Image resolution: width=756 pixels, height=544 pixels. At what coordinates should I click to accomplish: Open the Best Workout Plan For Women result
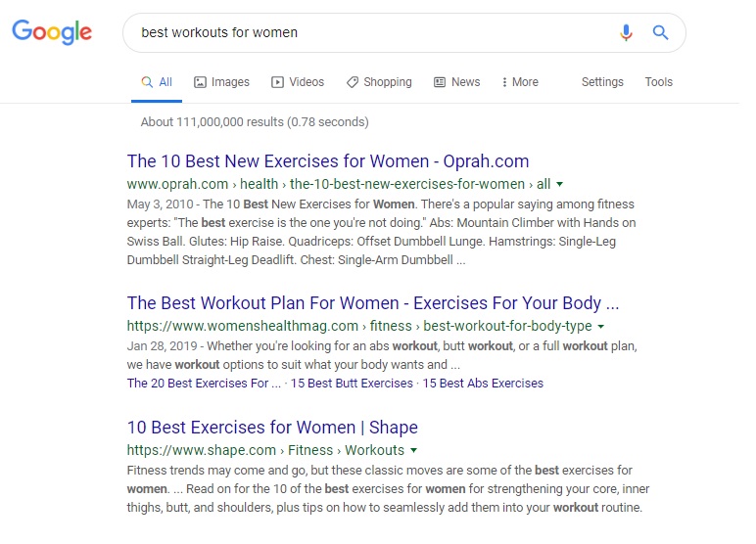click(372, 303)
